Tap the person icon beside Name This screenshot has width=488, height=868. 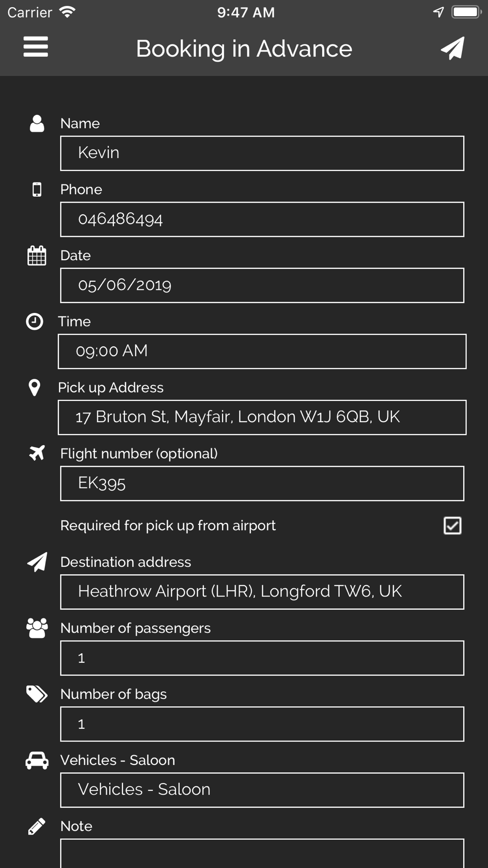point(37,124)
